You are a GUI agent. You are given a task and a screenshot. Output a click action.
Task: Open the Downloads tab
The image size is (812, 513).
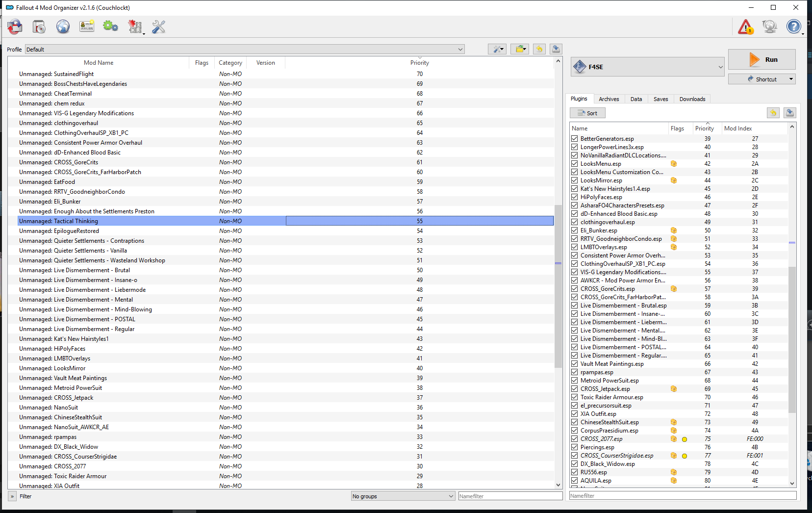tap(692, 99)
